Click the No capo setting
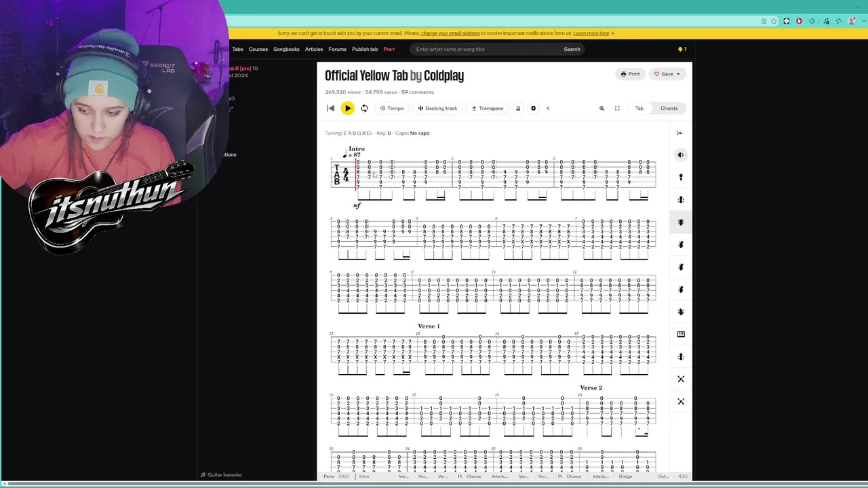The height and width of the screenshot is (488, 868). pyautogui.click(x=420, y=133)
